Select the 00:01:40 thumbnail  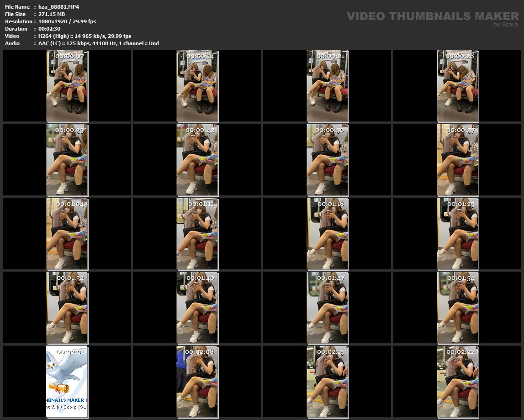click(197, 308)
